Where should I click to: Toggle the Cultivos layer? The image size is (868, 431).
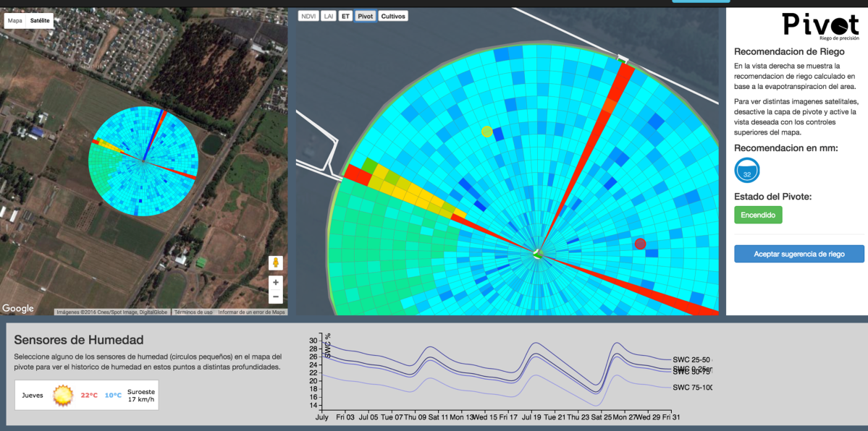(393, 16)
